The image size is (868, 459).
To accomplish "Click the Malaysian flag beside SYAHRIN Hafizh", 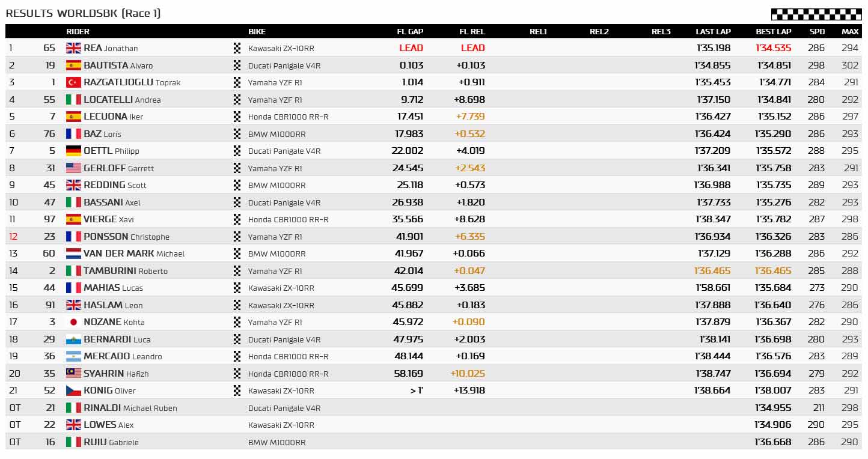I will click(73, 374).
